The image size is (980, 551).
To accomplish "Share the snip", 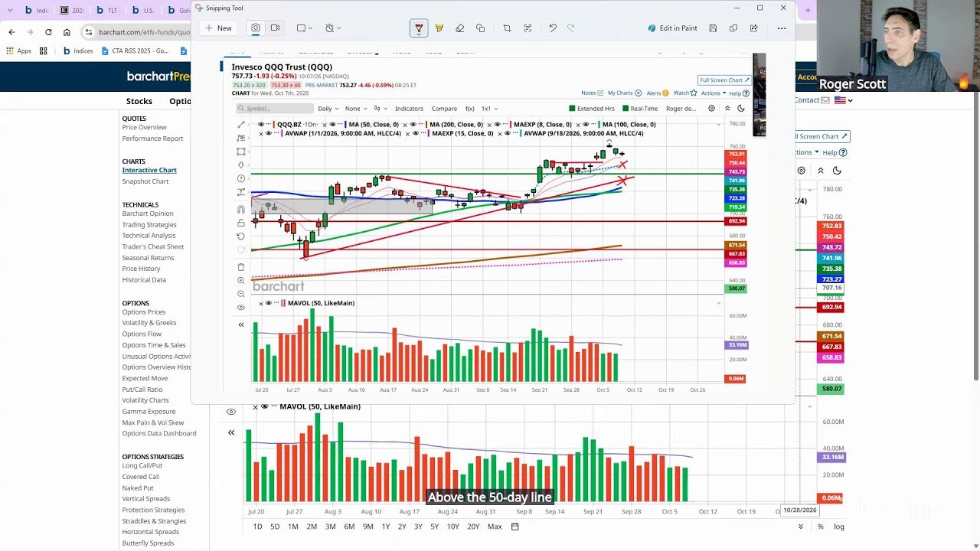I will point(754,28).
